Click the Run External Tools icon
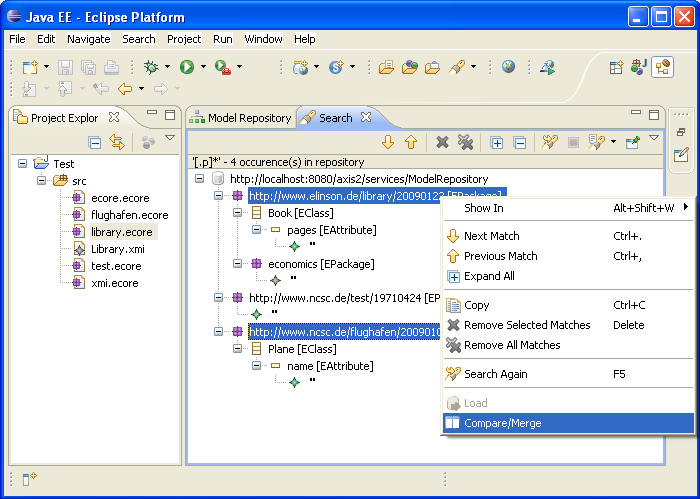Image resolution: width=700 pixels, height=499 pixels. point(222,67)
